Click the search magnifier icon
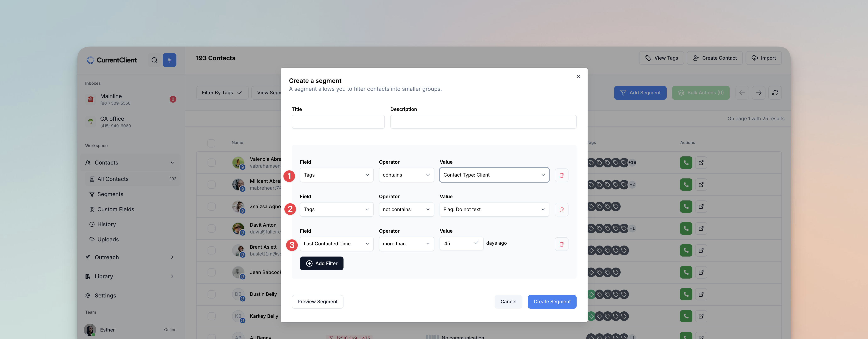This screenshot has width=868, height=339. click(x=154, y=60)
